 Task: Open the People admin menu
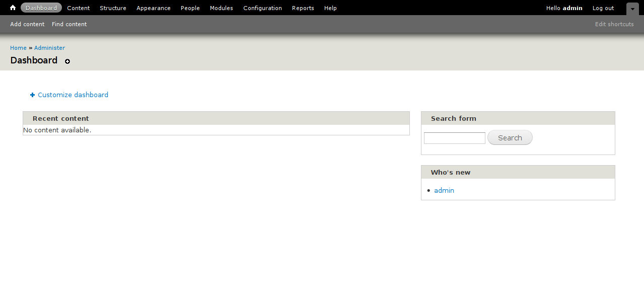pos(190,8)
